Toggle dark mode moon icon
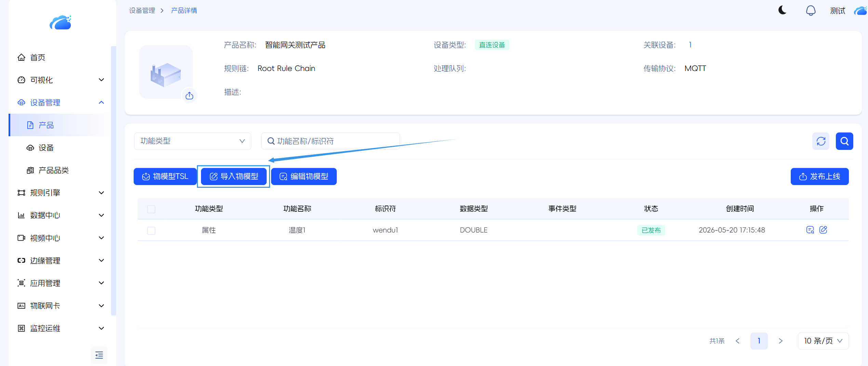 [782, 10]
